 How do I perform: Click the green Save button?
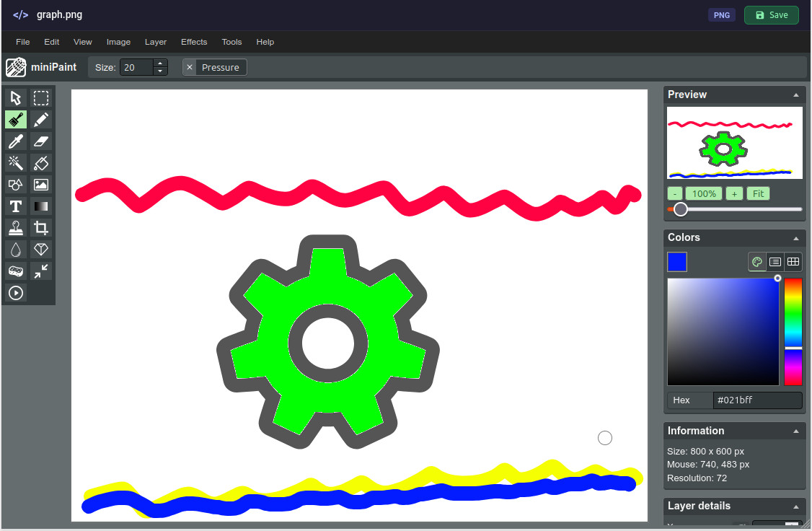(771, 15)
